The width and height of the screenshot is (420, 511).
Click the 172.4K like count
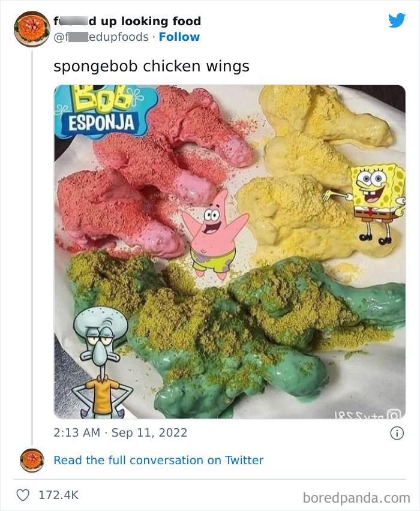(x=59, y=495)
